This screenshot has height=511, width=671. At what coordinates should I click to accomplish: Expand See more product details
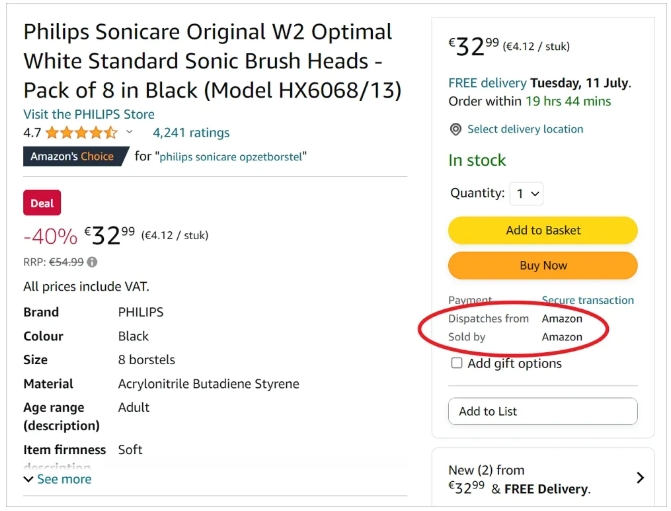58,479
